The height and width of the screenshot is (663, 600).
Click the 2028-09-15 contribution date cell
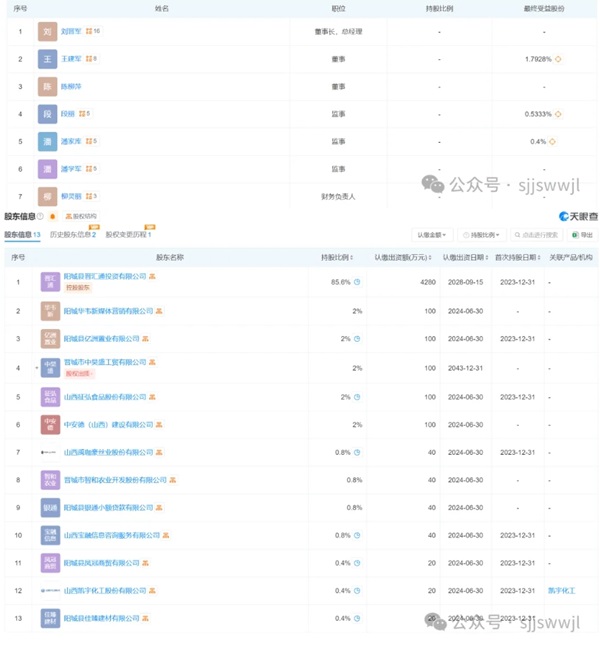click(x=466, y=282)
